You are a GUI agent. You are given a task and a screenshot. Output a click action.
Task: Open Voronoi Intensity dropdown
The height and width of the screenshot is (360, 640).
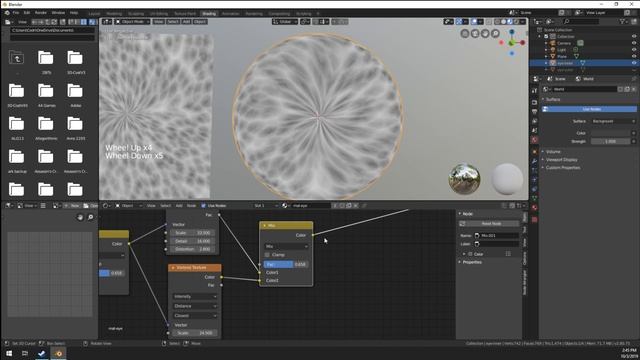click(195, 296)
